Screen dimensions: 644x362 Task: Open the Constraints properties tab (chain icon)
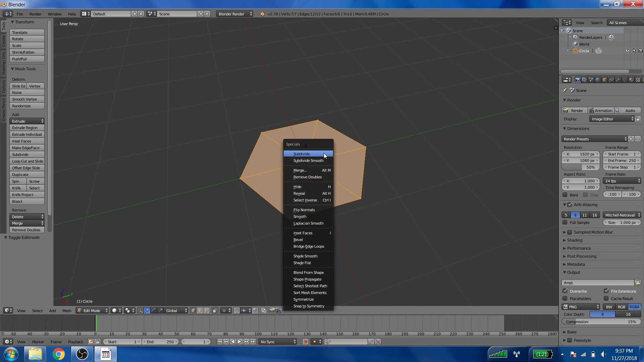coord(611,80)
